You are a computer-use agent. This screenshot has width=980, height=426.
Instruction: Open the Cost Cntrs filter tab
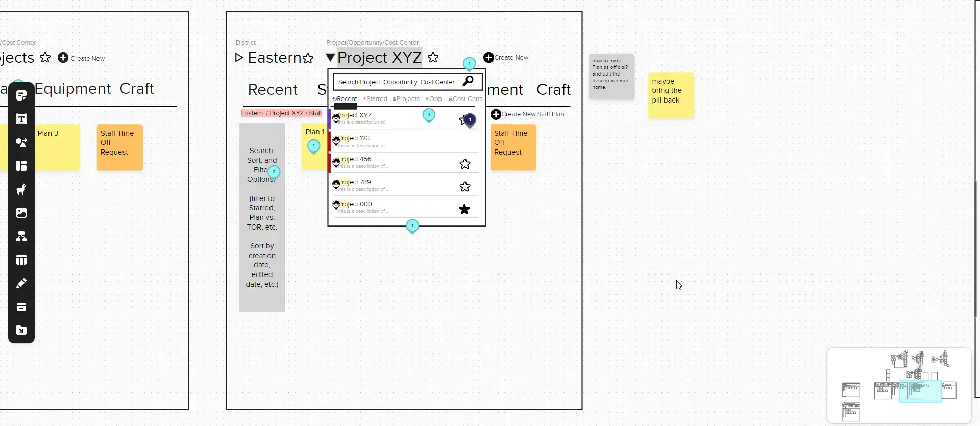[x=465, y=99]
